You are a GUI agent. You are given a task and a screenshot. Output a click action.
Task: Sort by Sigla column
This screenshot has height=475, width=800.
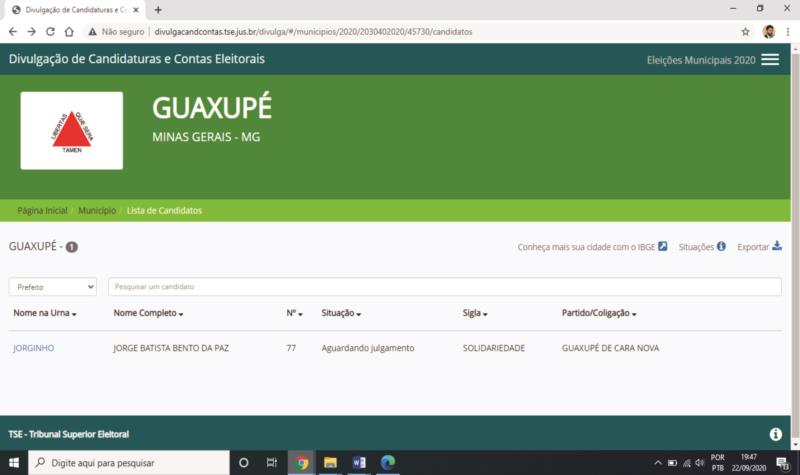point(475,313)
